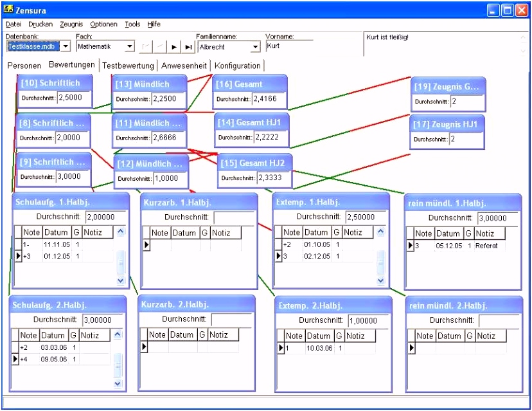Open the Zeugnis menu
532x411 pixels.
point(71,24)
